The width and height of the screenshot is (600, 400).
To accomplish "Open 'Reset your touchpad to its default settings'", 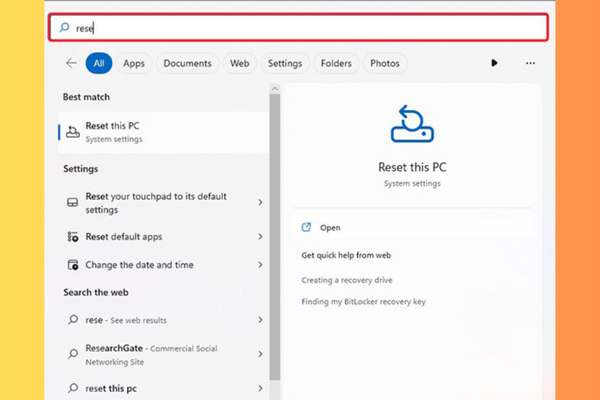I will click(x=163, y=202).
